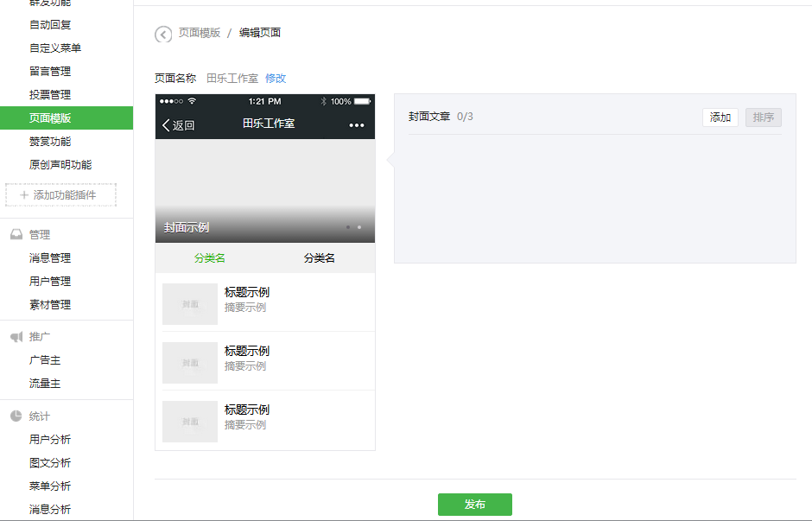Click the 推广 section header
Image resolution: width=812 pixels, height=521 pixels.
coord(40,337)
